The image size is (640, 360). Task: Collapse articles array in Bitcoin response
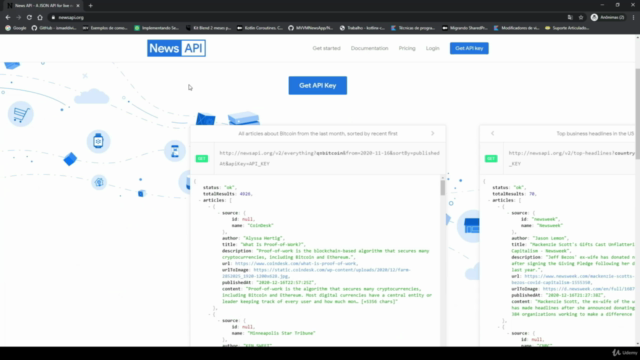(200, 200)
